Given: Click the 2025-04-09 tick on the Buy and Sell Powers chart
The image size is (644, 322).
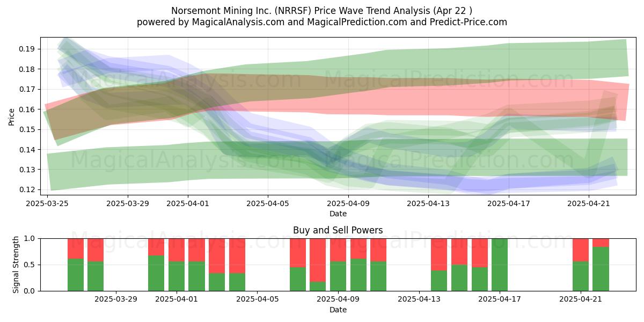Looking at the screenshot, I should pos(339,299).
